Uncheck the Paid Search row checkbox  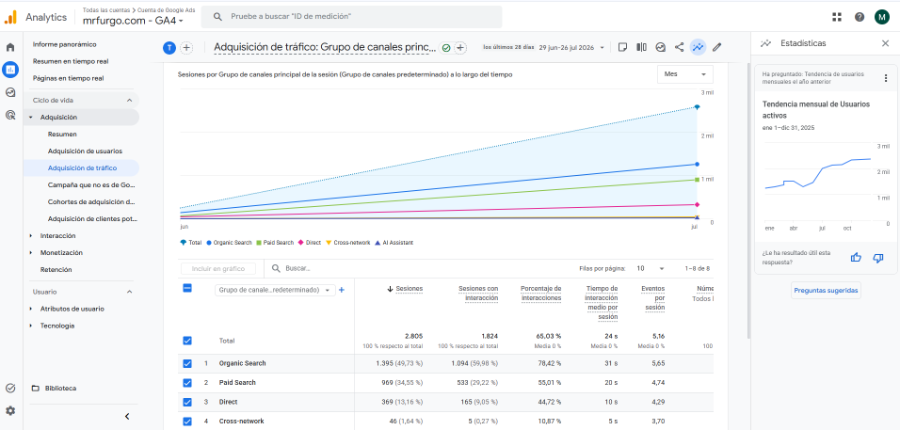(187, 382)
